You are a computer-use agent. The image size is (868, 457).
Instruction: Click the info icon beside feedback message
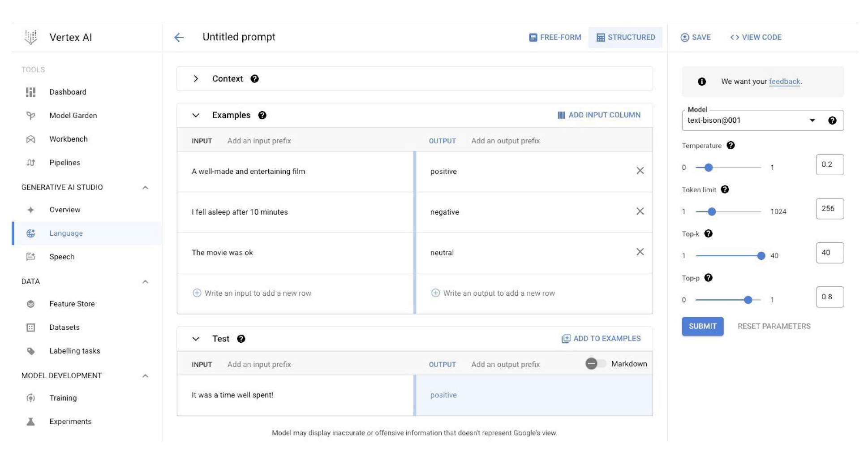click(702, 82)
